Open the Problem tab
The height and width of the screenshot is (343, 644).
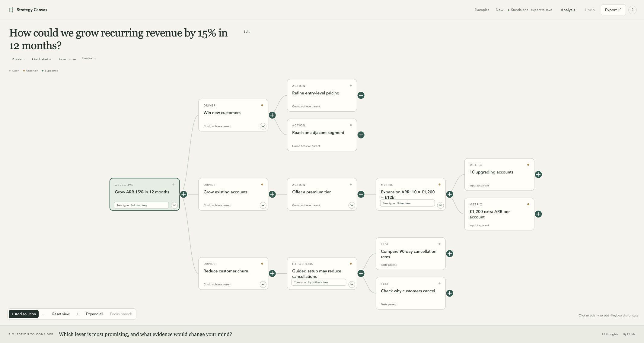pyautogui.click(x=18, y=59)
